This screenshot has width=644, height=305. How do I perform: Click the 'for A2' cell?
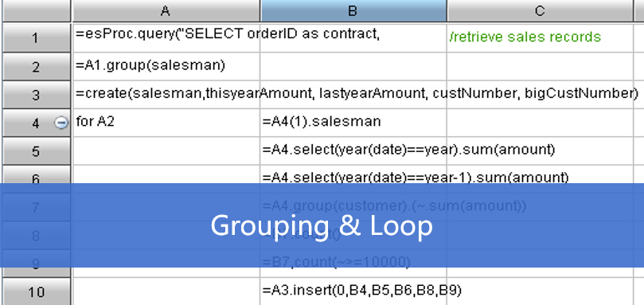pyautogui.click(x=166, y=123)
